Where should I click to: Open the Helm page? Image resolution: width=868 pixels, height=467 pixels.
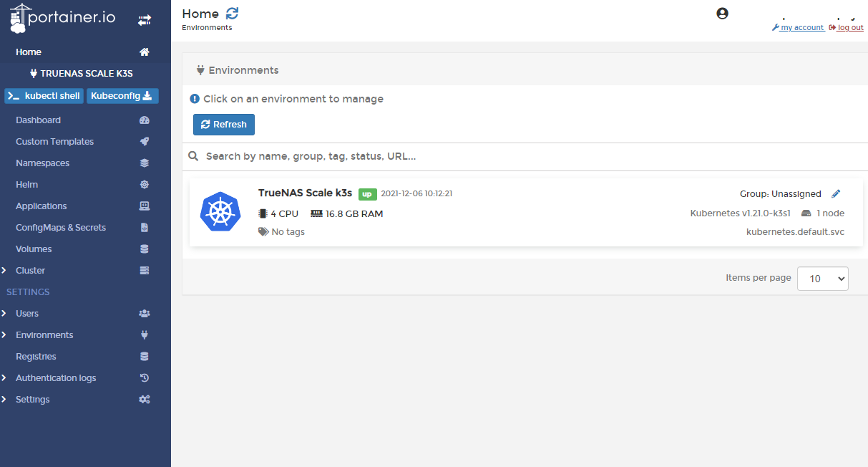[x=26, y=185]
